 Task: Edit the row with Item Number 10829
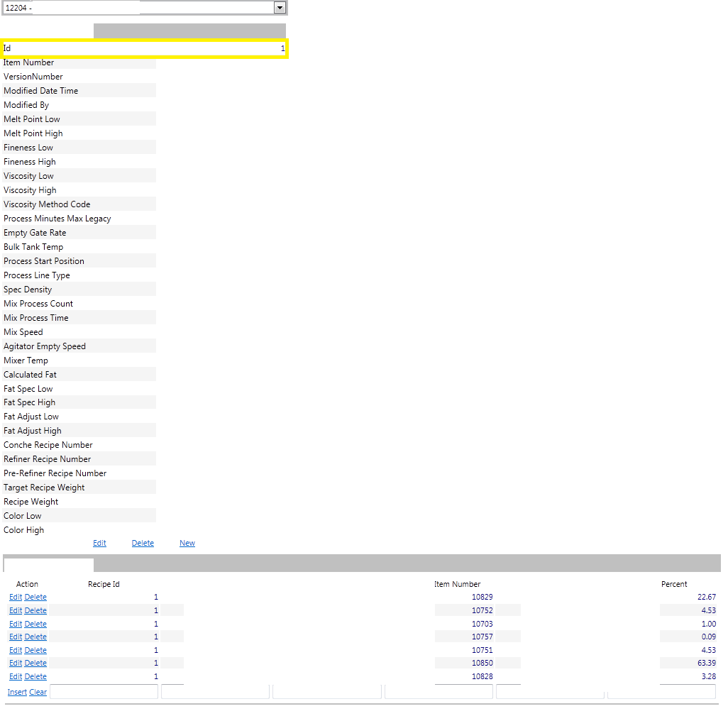coord(15,597)
